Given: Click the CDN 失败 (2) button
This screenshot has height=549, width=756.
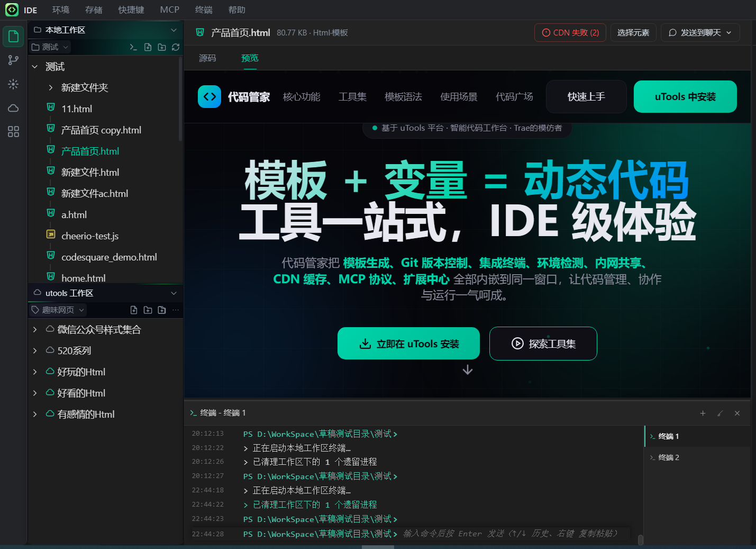Looking at the screenshot, I should click(570, 33).
